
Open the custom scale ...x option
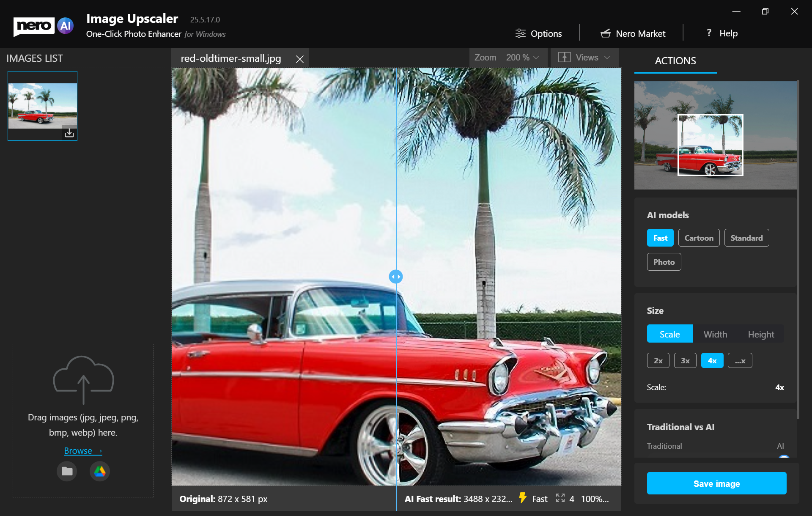coord(740,360)
